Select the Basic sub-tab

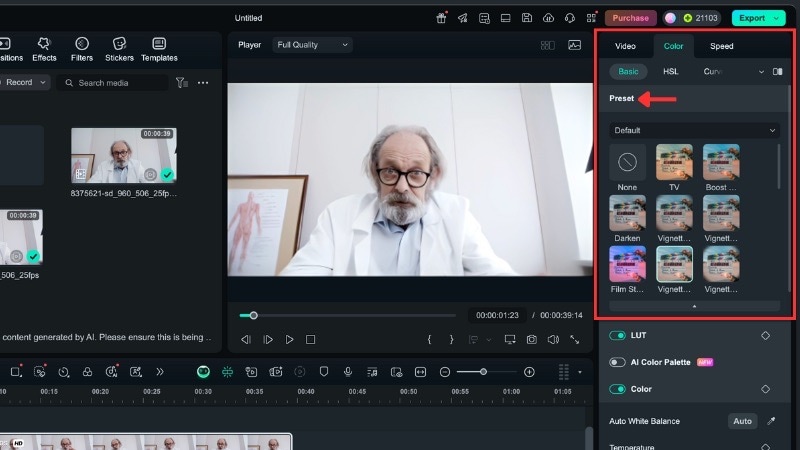click(628, 71)
